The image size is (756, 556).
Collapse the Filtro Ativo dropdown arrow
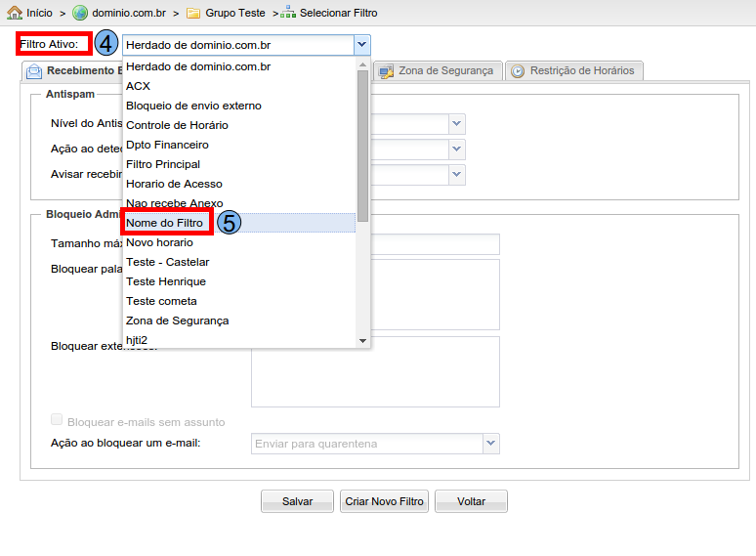361,45
